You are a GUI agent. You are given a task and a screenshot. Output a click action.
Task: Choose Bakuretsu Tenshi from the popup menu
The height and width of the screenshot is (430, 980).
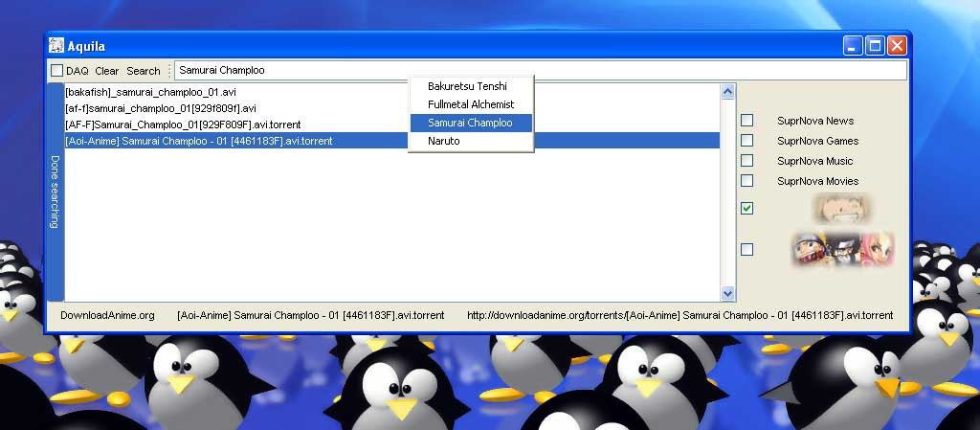click(471, 86)
